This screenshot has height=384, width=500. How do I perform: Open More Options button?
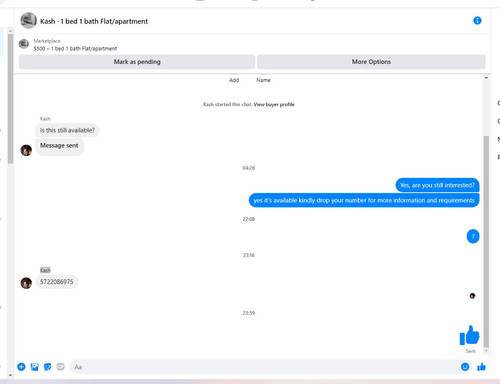(371, 62)
